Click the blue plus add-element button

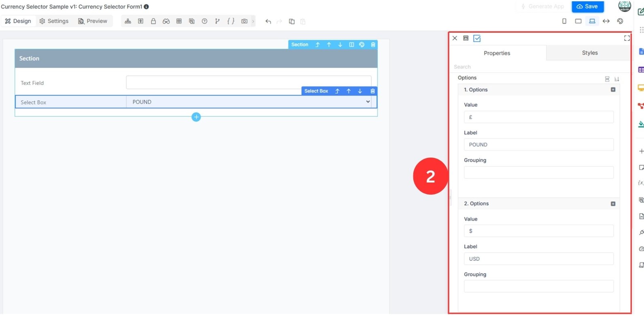click(x=196, y=117)
